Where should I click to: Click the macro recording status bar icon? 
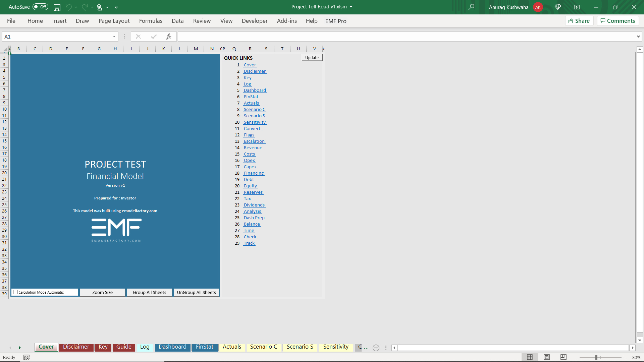pyautogui.click(x=26, y=358)
